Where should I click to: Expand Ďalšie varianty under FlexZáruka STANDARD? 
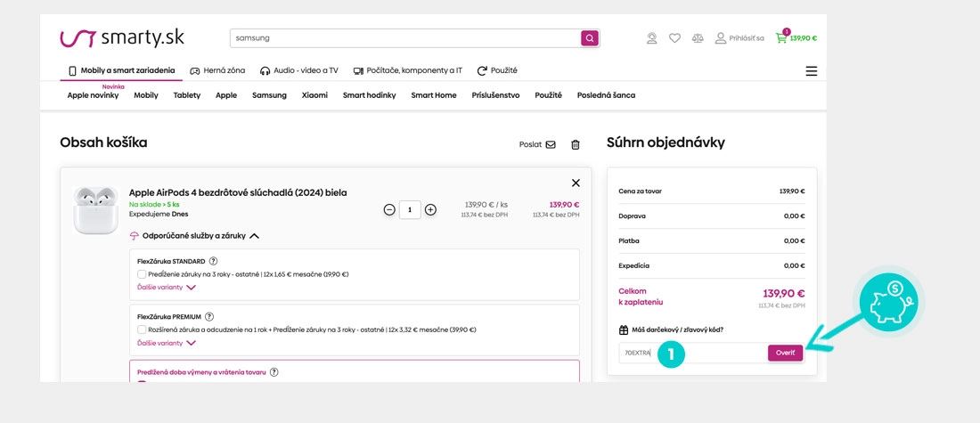(167, 288)
